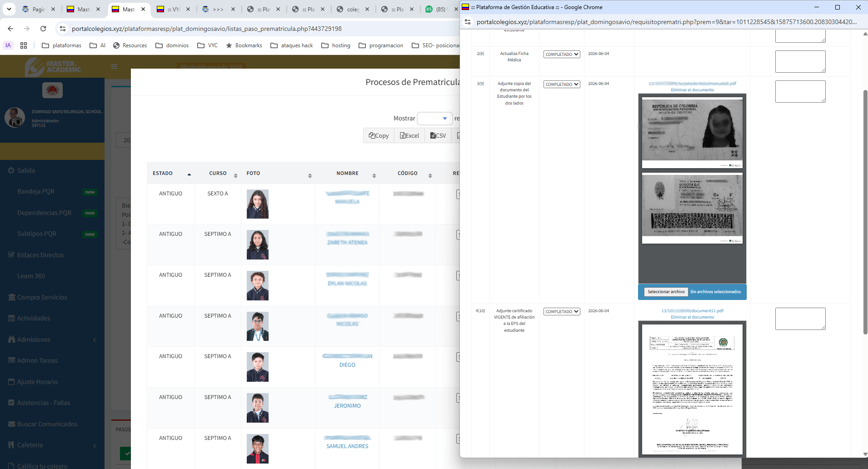Viewport: 868px width, 469px height.
Task: Sort the table by the ESTADO column arrow
Action: (x=189, y=174)
